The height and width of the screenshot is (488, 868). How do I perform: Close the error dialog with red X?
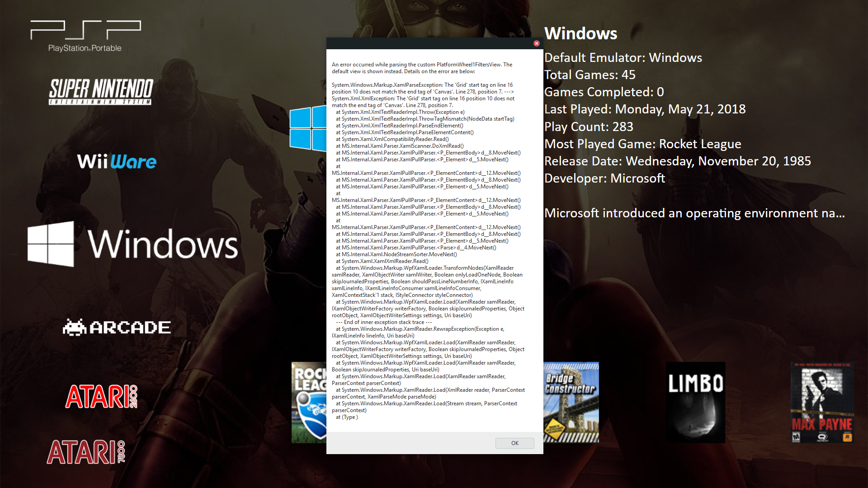[536, 43]
